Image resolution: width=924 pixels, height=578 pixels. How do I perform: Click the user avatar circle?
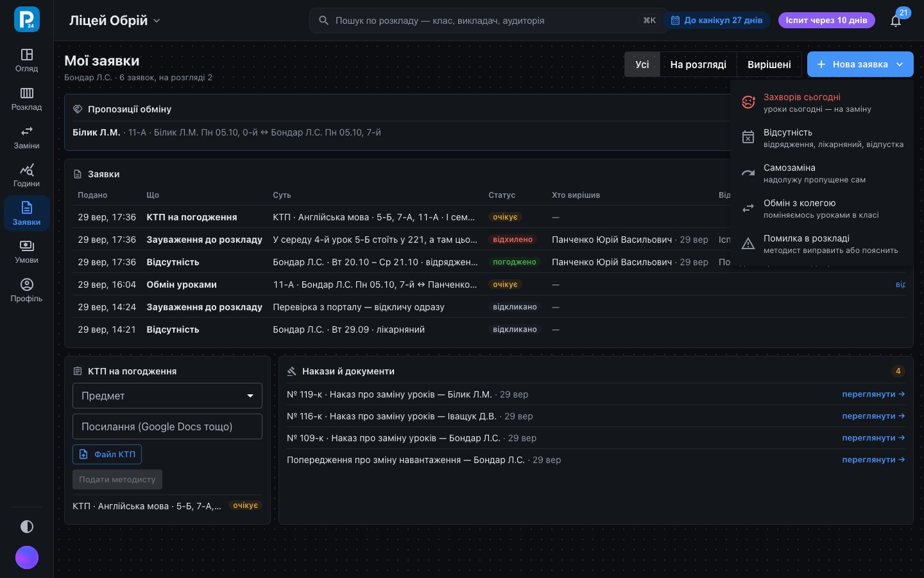(27, 557)
